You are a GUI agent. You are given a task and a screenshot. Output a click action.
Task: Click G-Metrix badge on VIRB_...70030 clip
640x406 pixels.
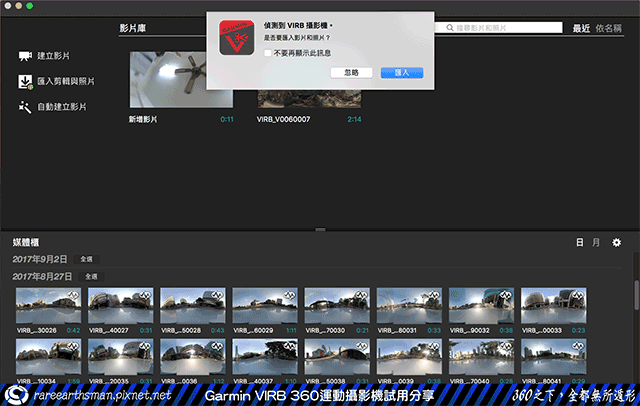[x=362, y=295]
